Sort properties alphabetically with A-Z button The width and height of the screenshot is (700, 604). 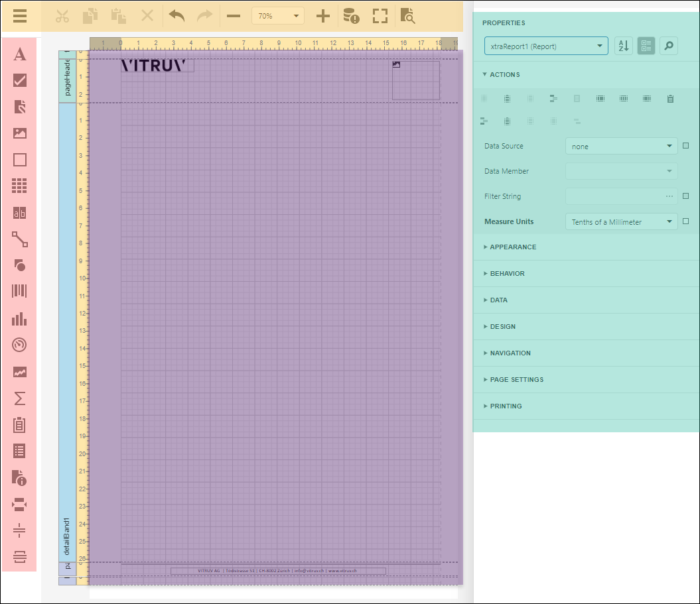(623, 46)
